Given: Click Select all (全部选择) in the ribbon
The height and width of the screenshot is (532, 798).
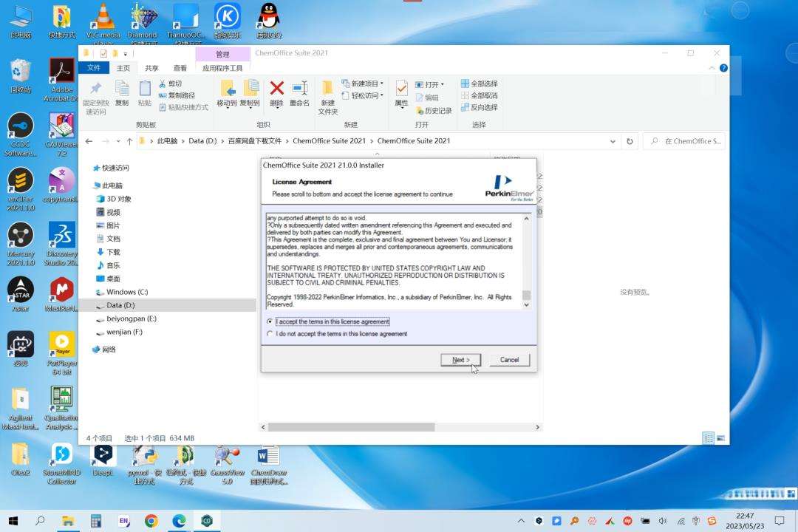Looking at the screenshot, I should coord(480,83).
